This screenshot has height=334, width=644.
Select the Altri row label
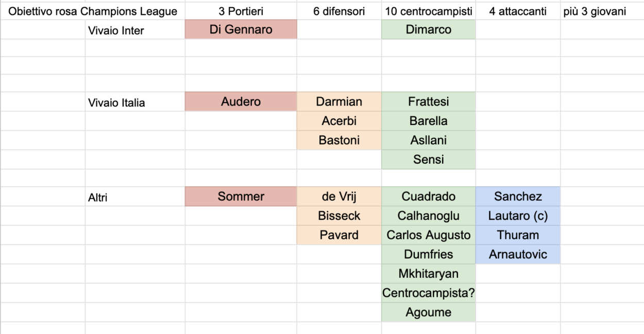click(98, 197)
